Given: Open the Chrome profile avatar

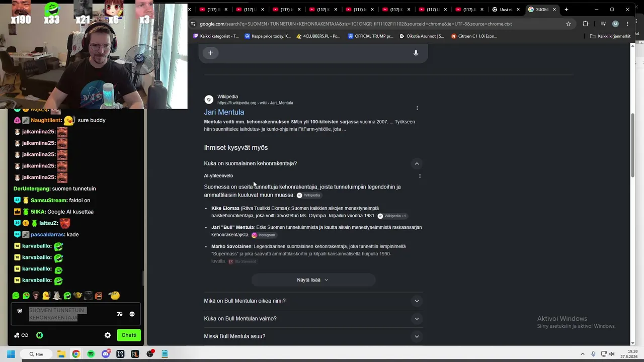Looking at the screenshot, I should point(615,24).
